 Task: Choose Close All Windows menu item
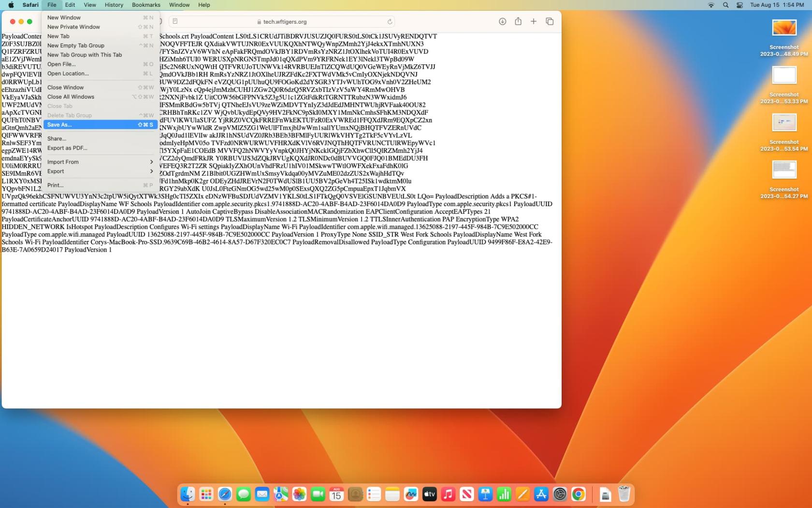click(101, 97)
